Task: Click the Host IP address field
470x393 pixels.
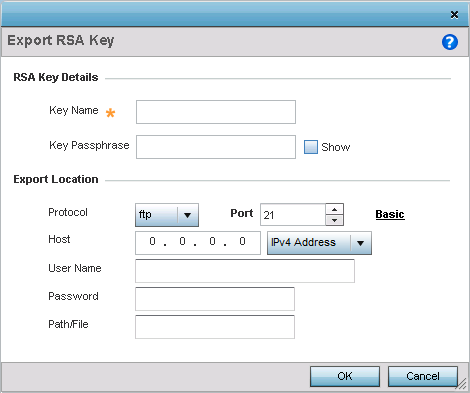Action: point(198,243)
